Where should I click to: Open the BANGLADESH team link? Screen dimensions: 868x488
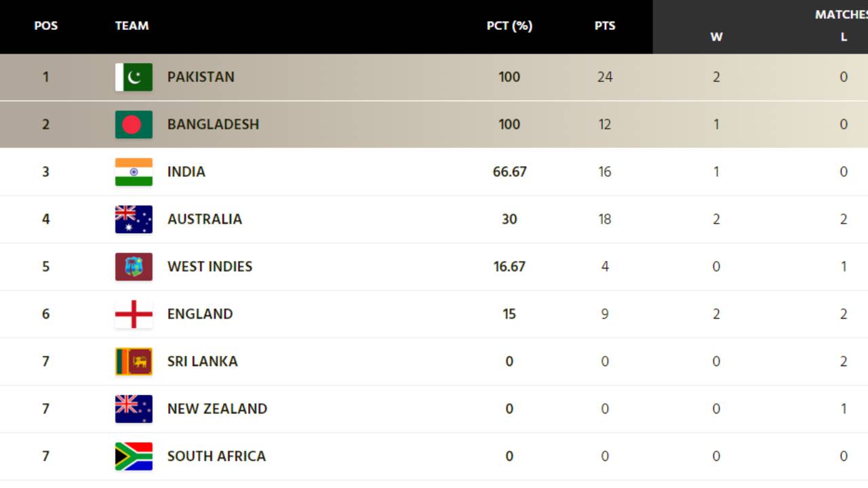click(x=213, y=124)
